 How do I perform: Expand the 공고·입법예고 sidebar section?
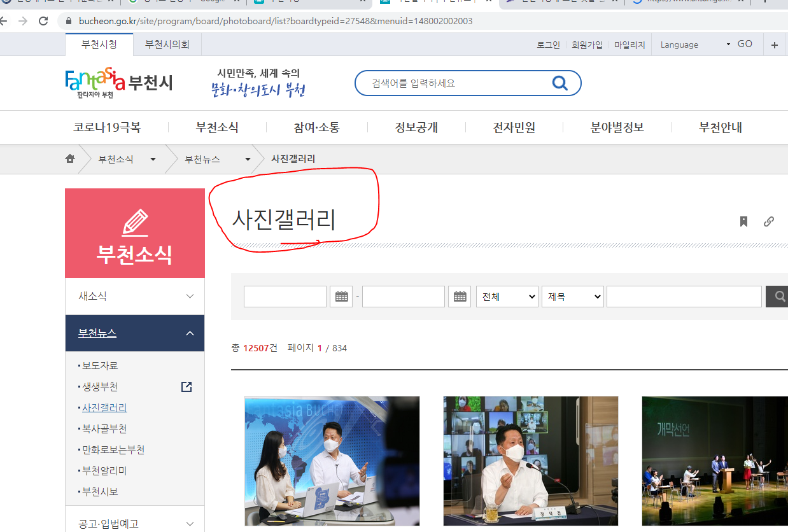(x=190, y=524)
